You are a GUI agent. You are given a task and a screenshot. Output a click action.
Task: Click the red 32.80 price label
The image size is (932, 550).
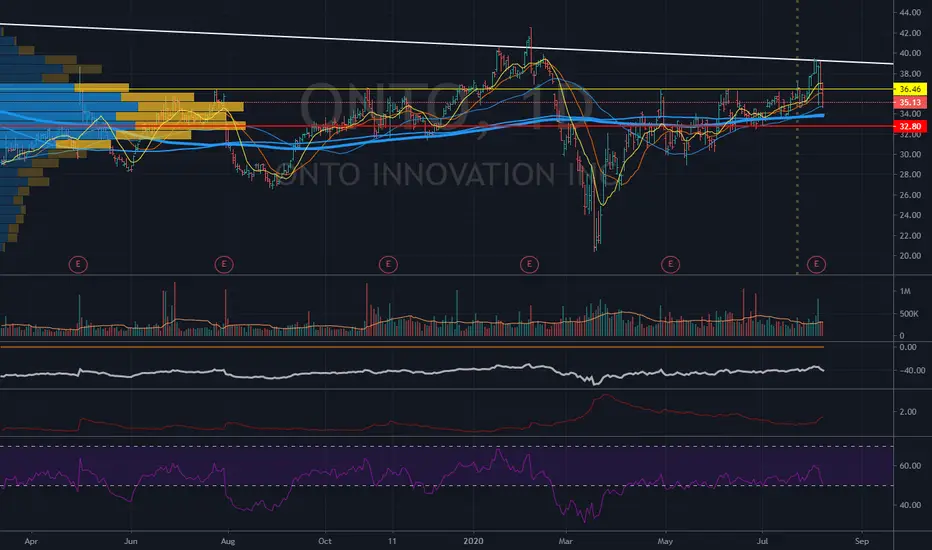910,126
